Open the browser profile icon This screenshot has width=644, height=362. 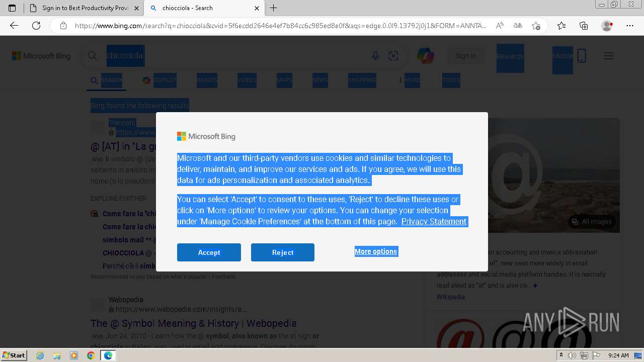coord(607,26)
